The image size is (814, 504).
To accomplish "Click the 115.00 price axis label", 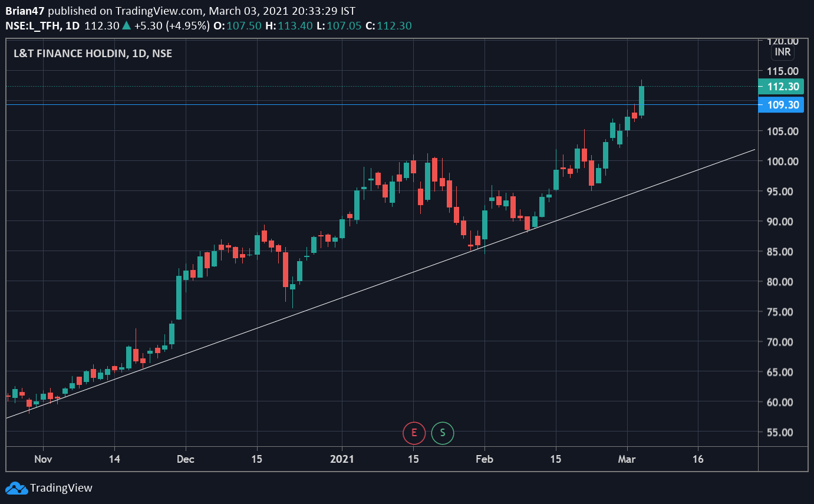I will 783,71.
